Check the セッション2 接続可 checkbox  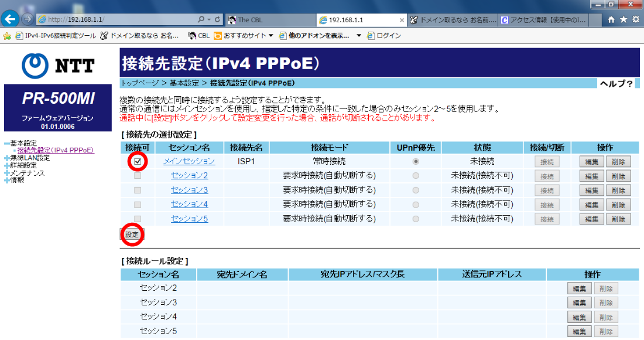pyautogui.click(x=137, y=175)
